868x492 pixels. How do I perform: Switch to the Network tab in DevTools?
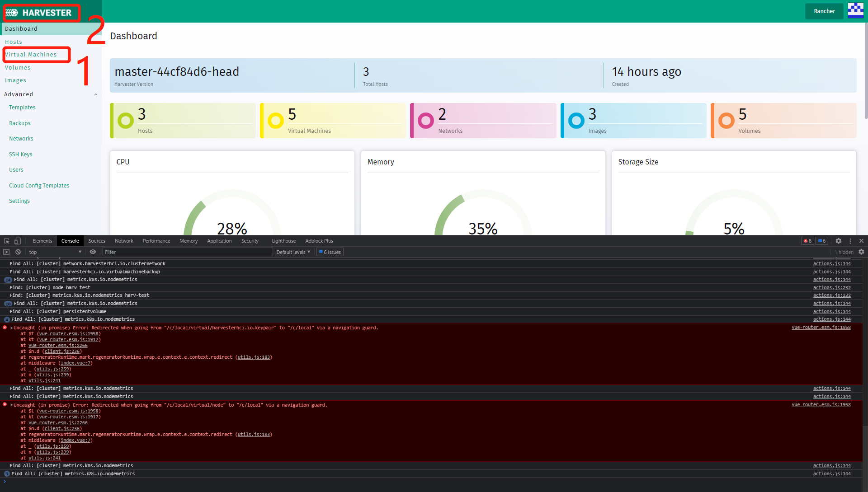[124, 241]
